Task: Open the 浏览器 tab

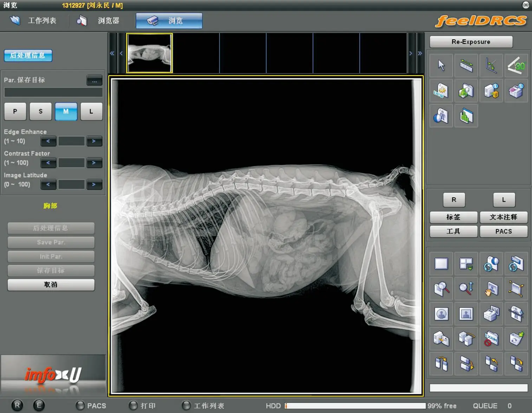Action: click(99, 21)
